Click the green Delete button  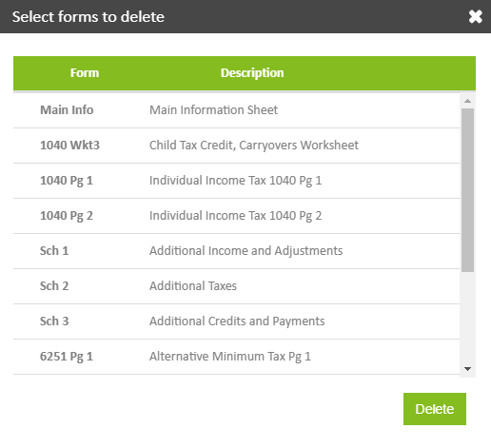click(x=435, y=409)
